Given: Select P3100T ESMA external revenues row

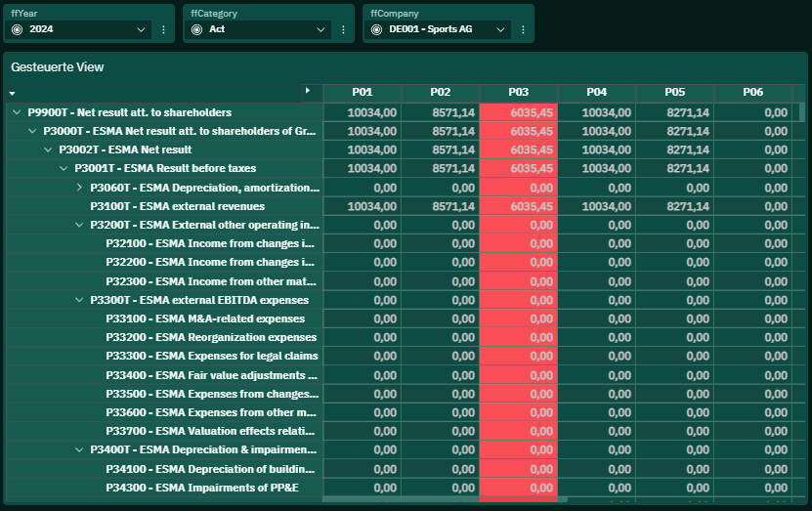Looking at the screenshot, I should pyautogui.click(x=177, y=206).
